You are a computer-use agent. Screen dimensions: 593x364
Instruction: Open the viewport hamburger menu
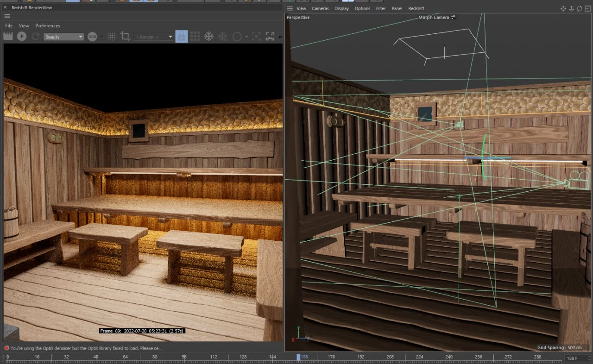(290, 8)
